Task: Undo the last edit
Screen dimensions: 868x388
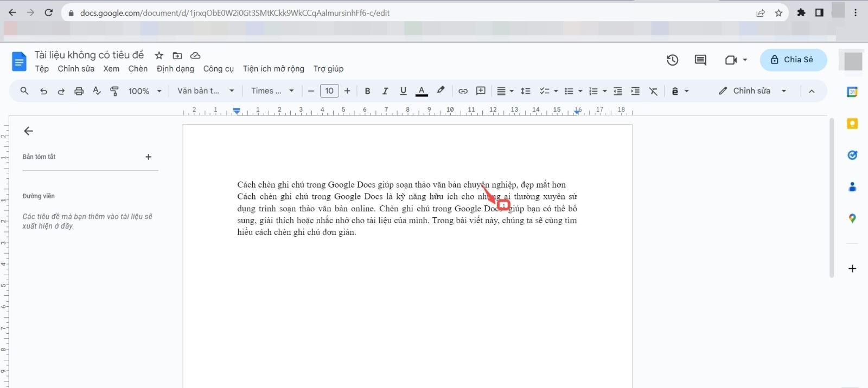Action: pos(43,91)
